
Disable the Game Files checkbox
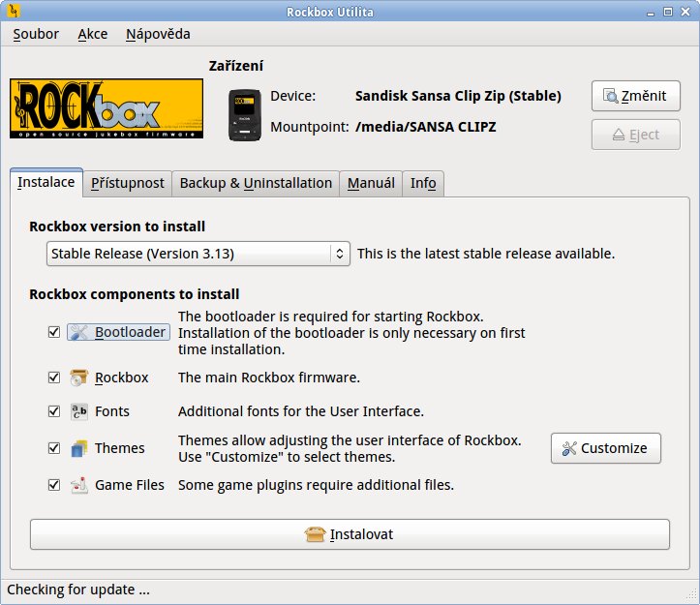pos(54,485)
